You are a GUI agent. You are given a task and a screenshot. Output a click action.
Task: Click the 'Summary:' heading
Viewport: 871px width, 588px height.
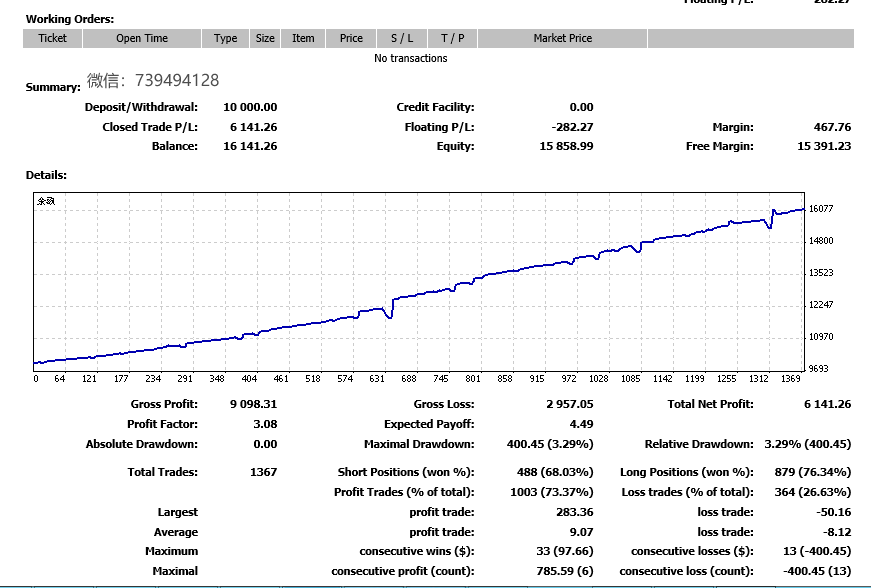pos(53,87)
